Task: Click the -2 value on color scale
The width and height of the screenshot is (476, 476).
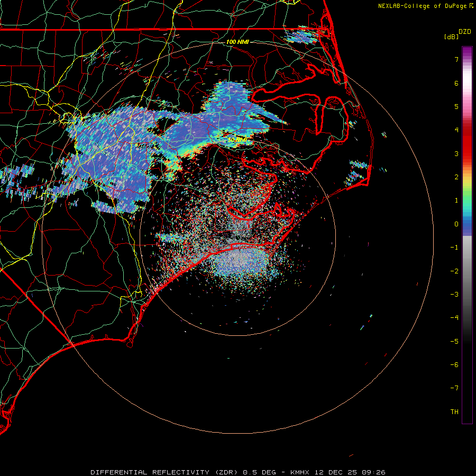Action: (x=454, y=271)
